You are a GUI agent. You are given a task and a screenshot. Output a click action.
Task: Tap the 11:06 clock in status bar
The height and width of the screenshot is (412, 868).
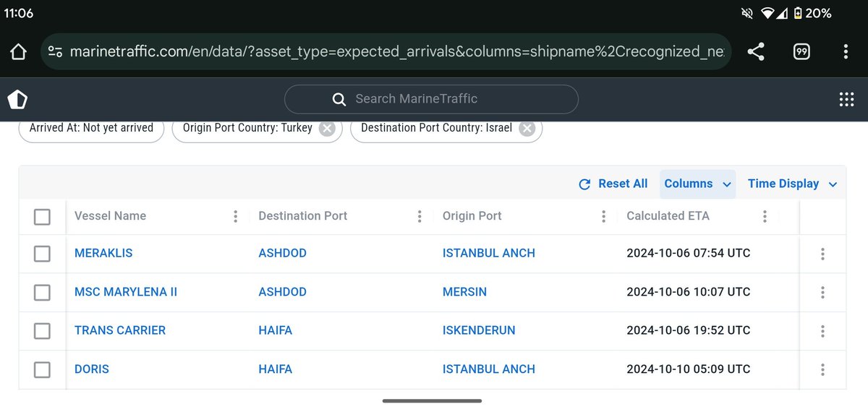19,13
